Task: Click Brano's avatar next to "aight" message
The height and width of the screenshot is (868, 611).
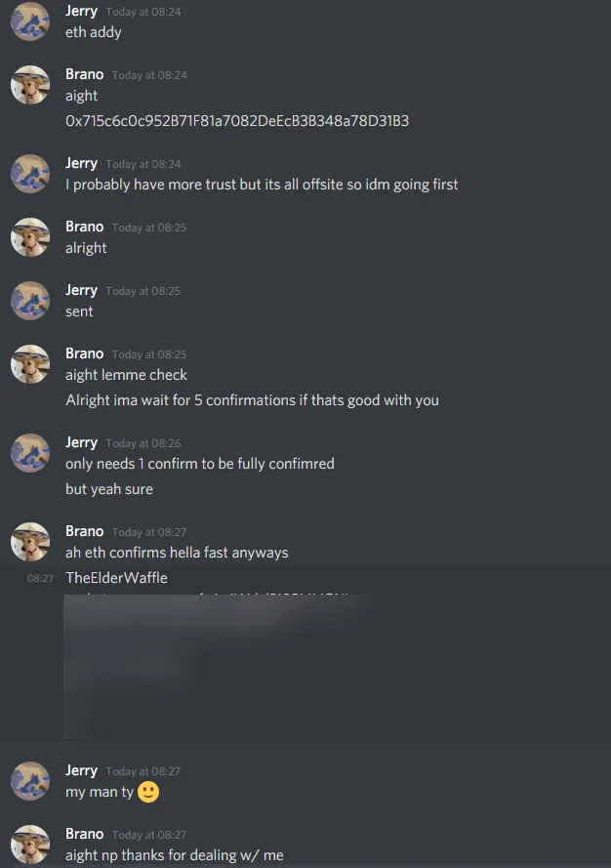Action: [30, 85]
